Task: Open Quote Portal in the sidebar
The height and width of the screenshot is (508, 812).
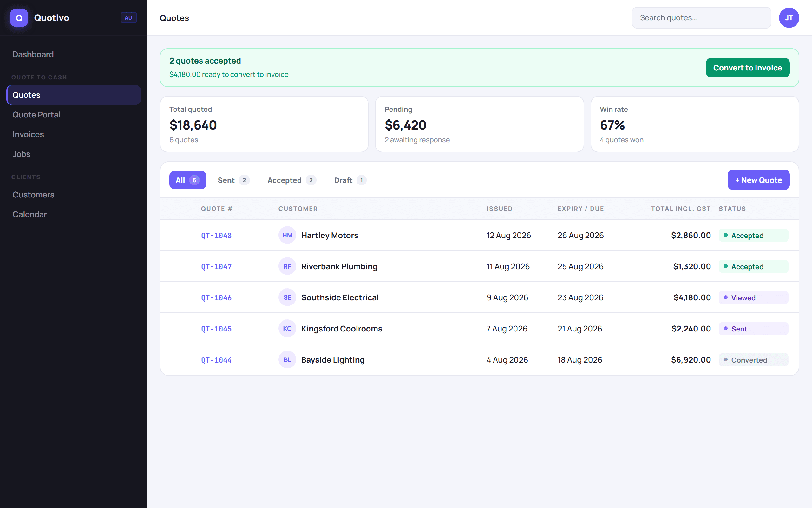Action: coord(74,115)
